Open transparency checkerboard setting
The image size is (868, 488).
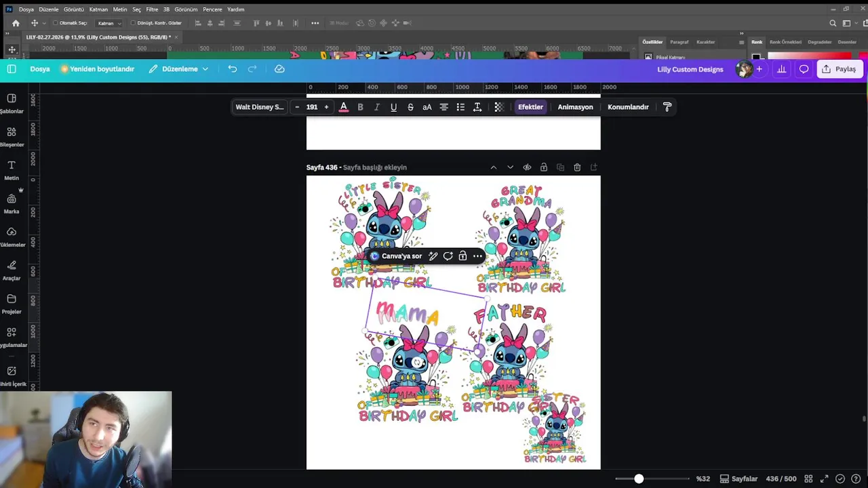coord(499,107)
